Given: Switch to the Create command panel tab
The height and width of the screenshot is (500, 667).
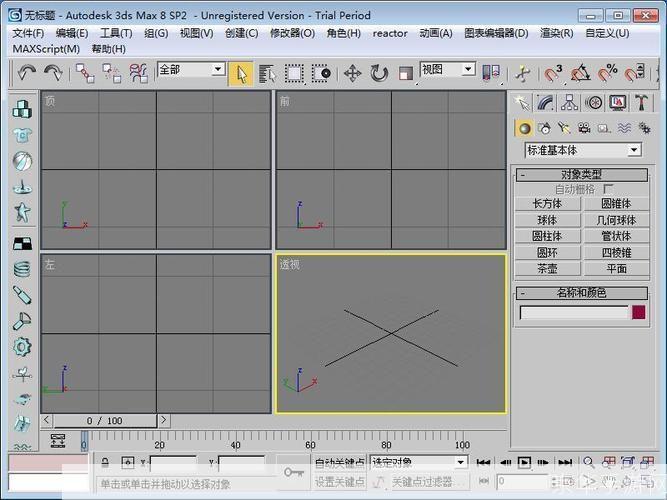Looking at the screenshot, I should pos(522,103).
